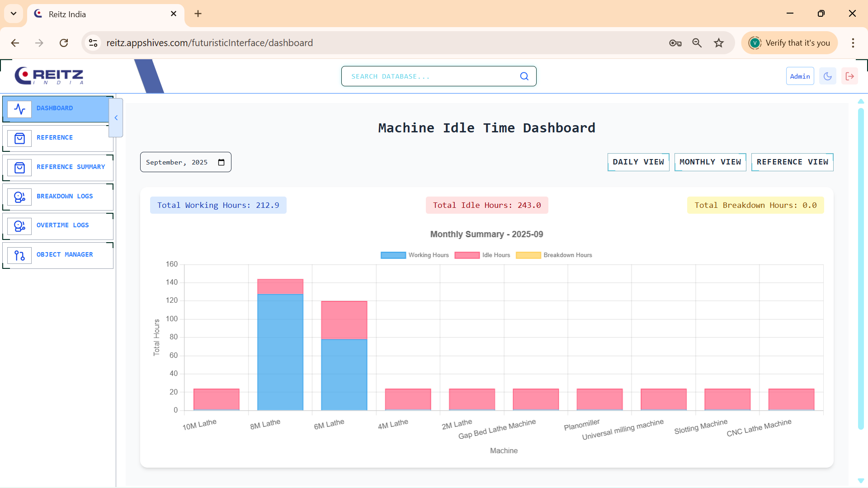
Task: Click the Object Manager branch icon
Action: click(19, 256)
